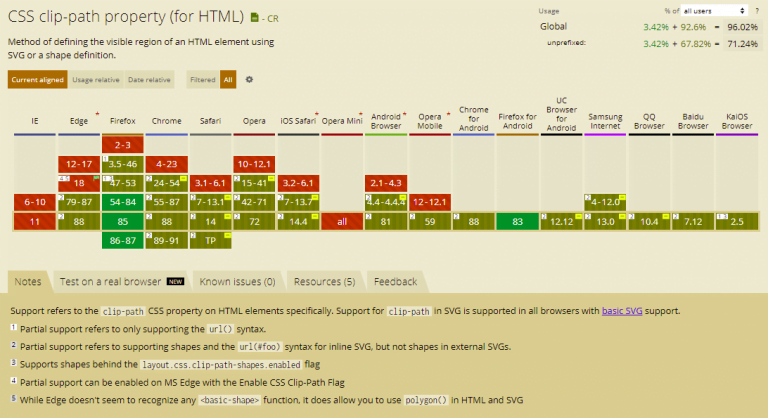Select Safari 14 current version cell
768x418 pixels.
coord(211,221)
